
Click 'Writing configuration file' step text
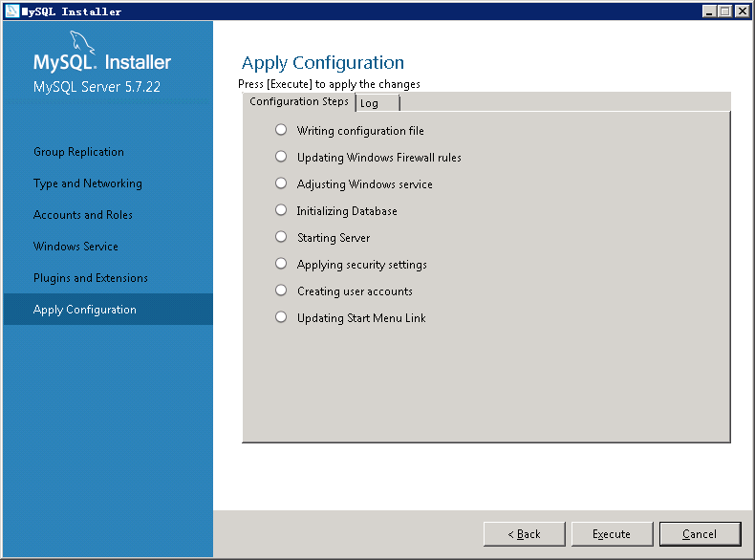(x=360, y=131)
